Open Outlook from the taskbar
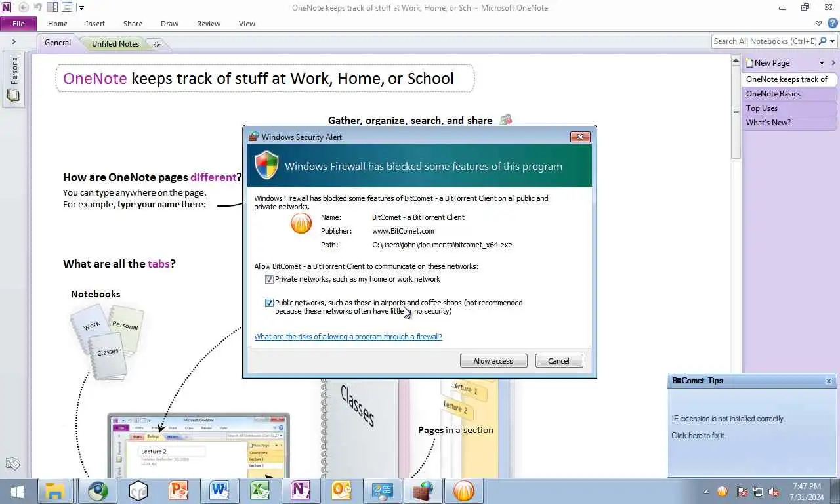840x504 pixels. click(x=341, y=491)
